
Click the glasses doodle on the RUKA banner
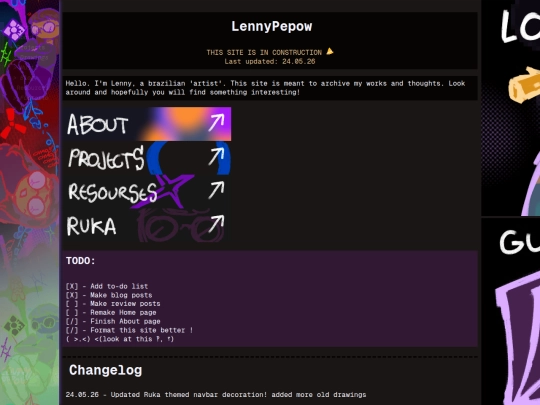(180, 226)
